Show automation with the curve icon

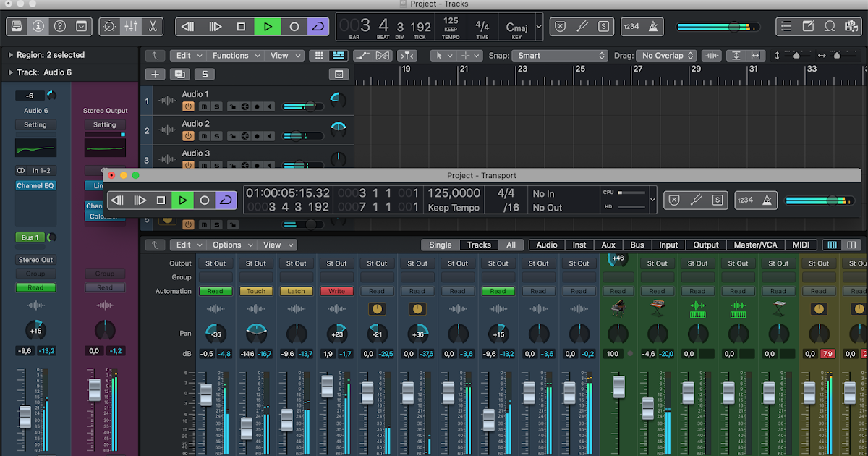coord(362,56)
